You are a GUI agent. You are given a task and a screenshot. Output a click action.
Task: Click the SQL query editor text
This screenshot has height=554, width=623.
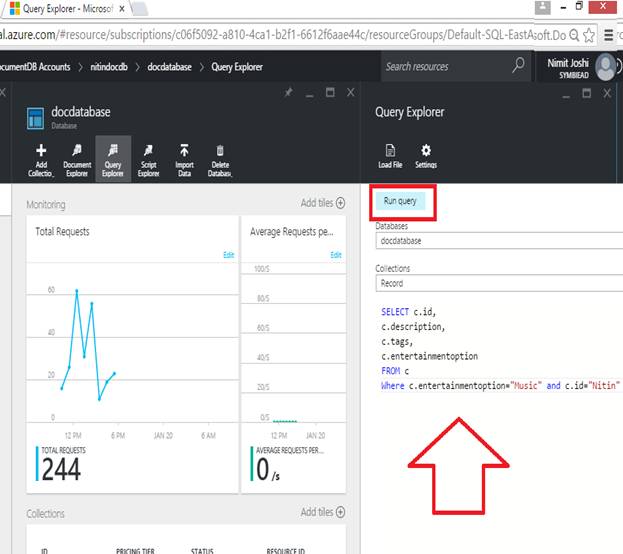click(501, 349)
